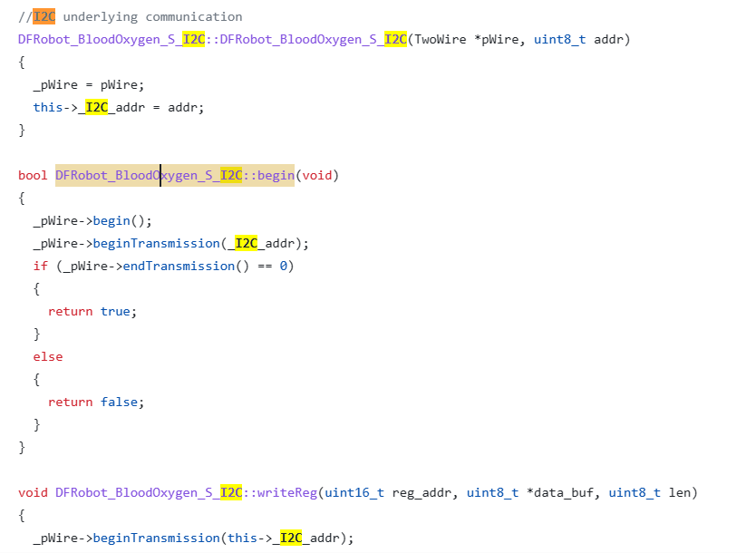Viewport: 756px width, 553px height.
Task: Click the bool return type keyword
Action: (x=33, y=175)
